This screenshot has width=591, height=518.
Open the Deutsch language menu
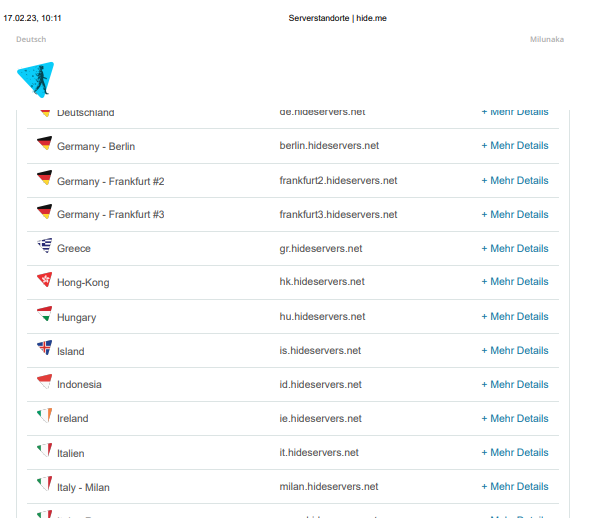31,39
